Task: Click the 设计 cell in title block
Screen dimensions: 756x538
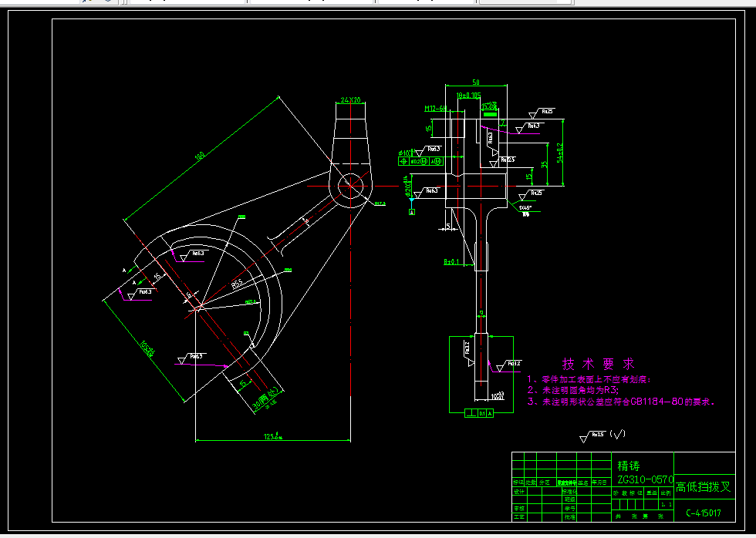Action: point(518,492)
